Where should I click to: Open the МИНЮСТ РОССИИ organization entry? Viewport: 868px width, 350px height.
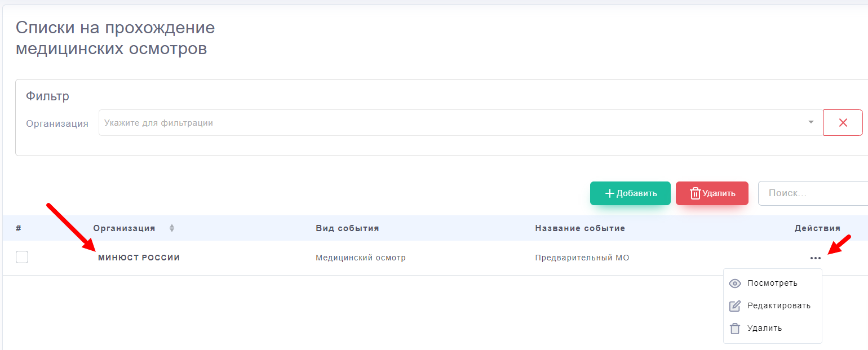tap(139, 258)
